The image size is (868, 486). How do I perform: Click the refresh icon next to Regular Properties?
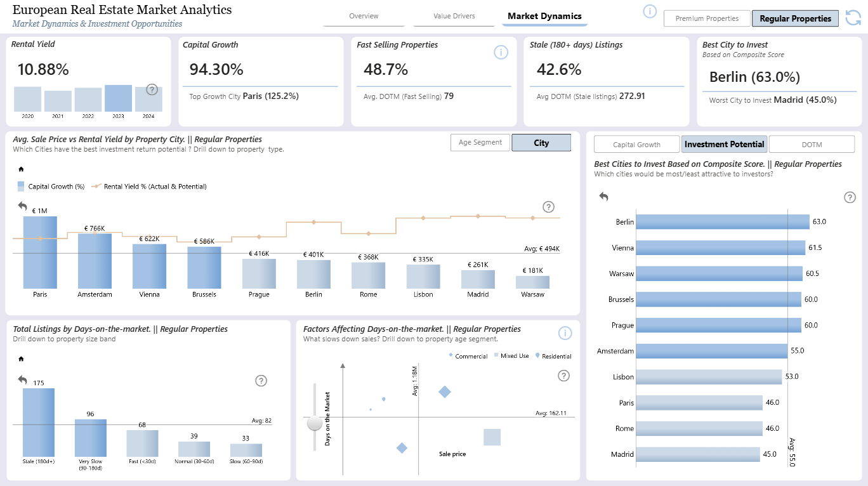[x=853, y=18]
